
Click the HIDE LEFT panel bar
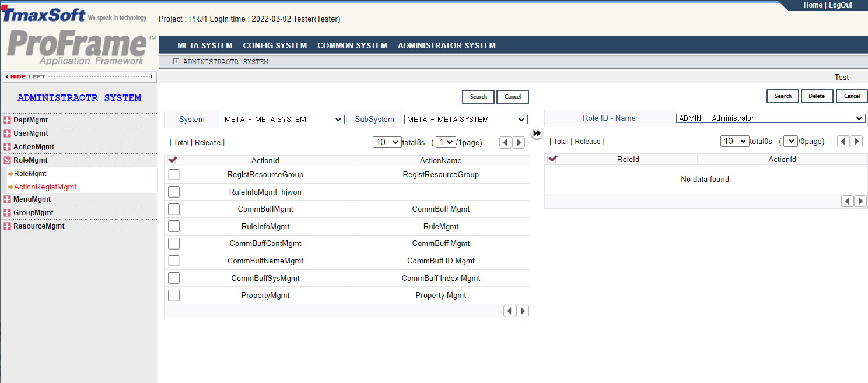79,76
